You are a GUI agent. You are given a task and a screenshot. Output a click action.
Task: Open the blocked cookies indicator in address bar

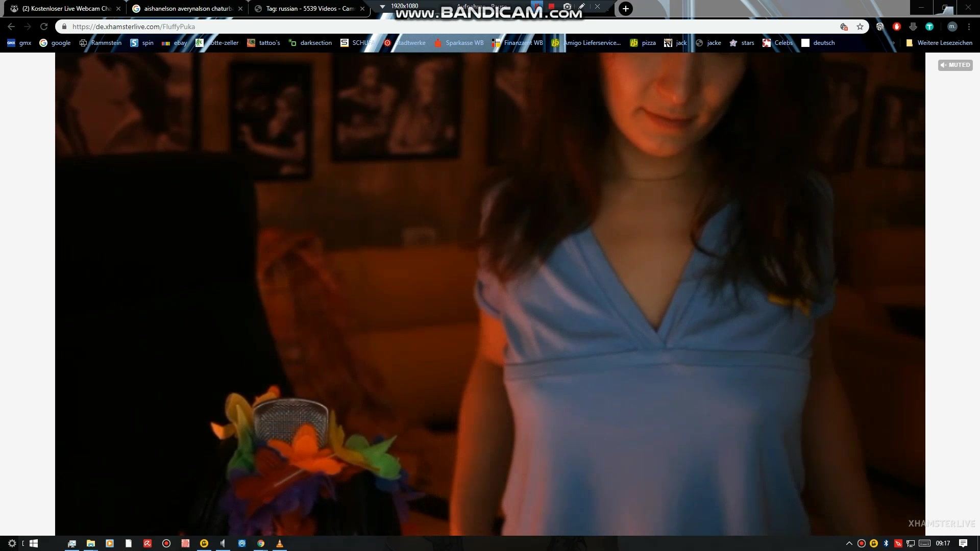(x=844, y=27)
